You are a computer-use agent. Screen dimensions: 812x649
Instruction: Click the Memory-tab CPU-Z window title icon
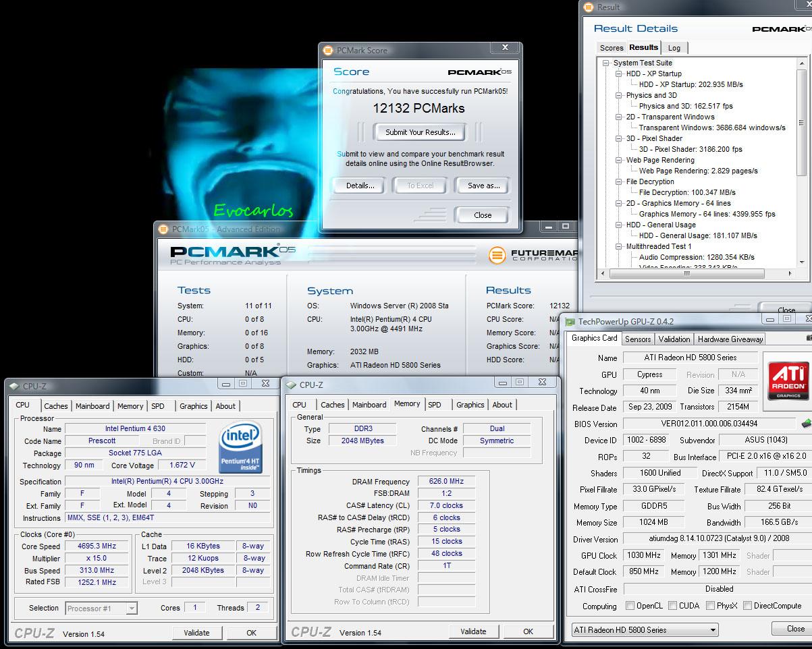point(292,385)
